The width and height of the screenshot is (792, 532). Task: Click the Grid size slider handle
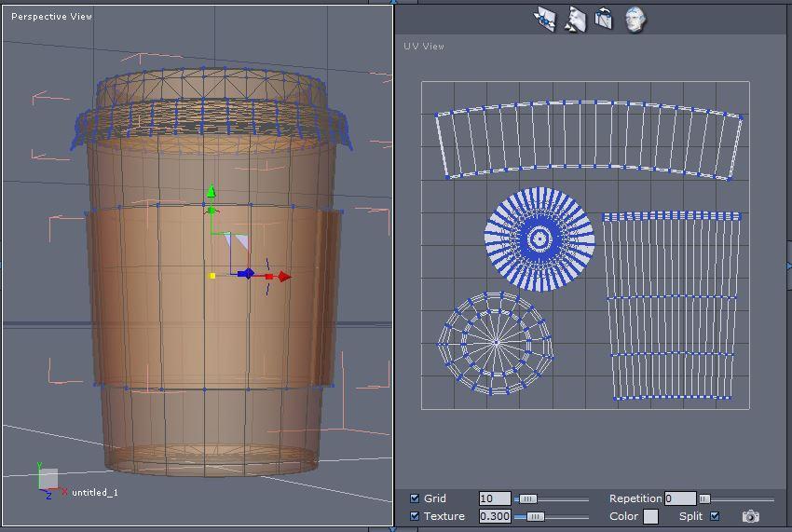coord(527,498)
